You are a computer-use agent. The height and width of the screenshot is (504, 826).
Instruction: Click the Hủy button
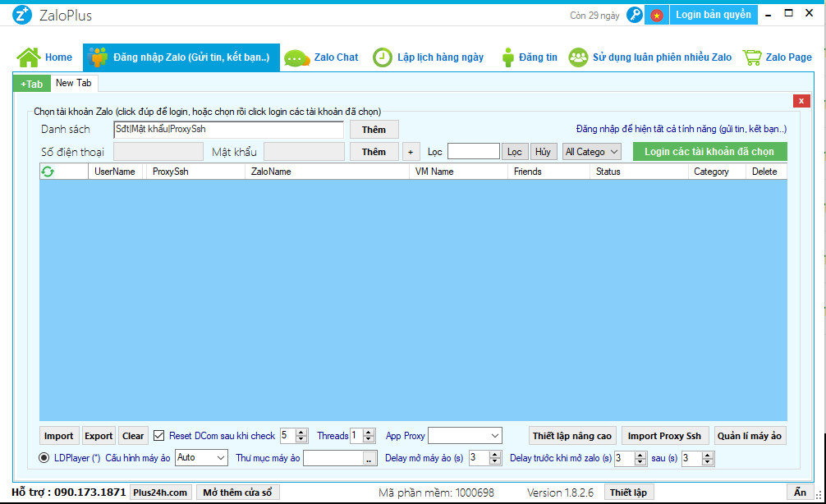(x=543, y=152)
